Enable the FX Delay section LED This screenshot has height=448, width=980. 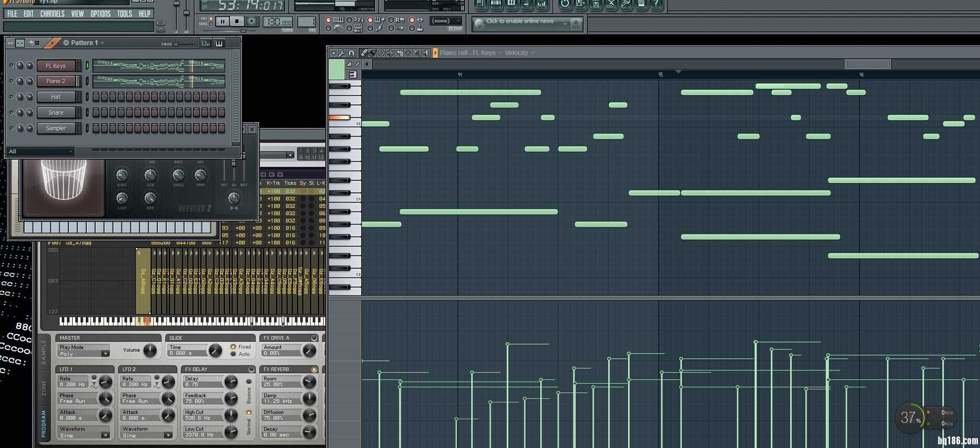pyautogui.click(x=252, y=369)
